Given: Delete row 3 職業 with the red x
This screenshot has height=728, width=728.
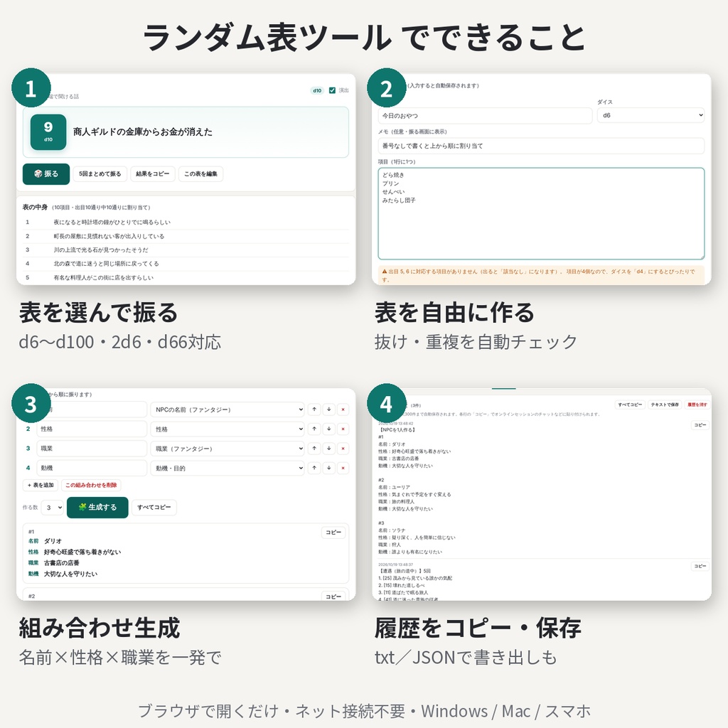Looking at the screenshot, I should pyautogui.click(x=343, y=449).
